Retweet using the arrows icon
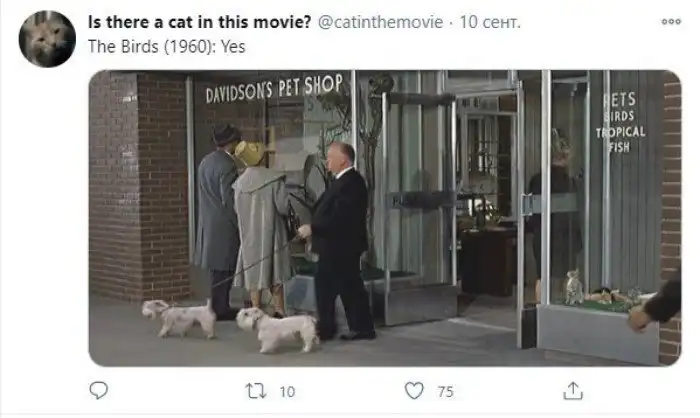Viewport: 700px width, 418px height. pos(256,391)
